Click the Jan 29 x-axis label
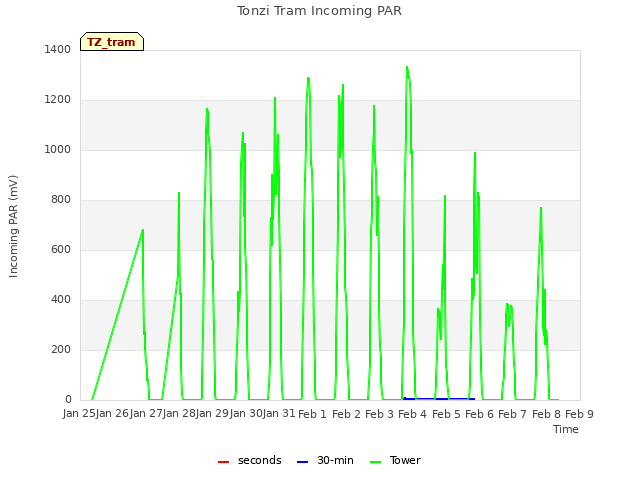 (x=213, y=414)
